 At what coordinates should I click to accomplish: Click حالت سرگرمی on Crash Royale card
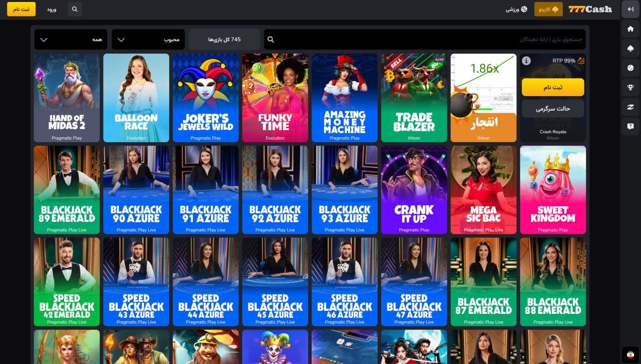click(x=553, y=109)
